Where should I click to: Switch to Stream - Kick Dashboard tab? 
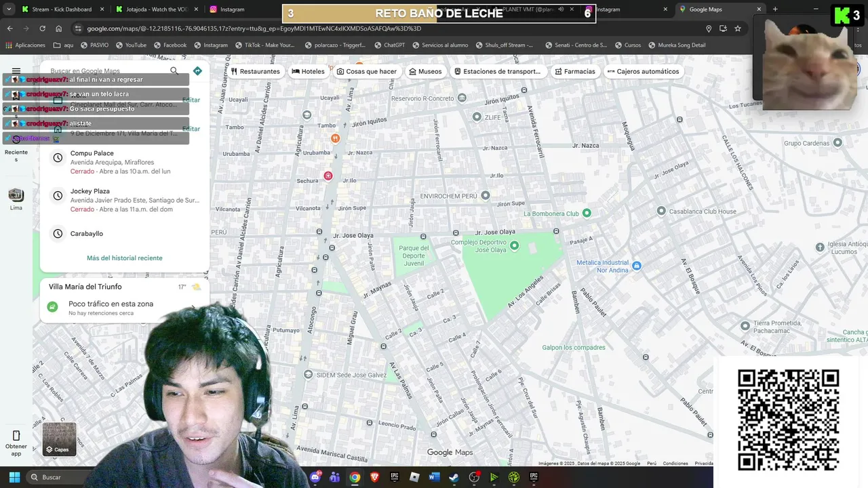tap(62, 9)
